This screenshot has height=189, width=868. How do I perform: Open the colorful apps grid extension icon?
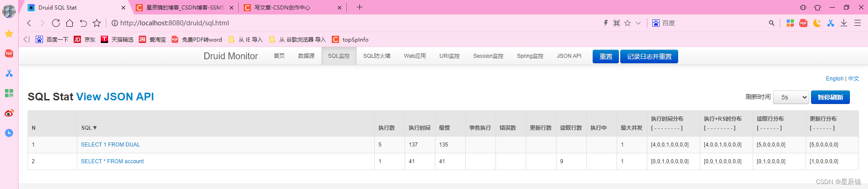790,23
